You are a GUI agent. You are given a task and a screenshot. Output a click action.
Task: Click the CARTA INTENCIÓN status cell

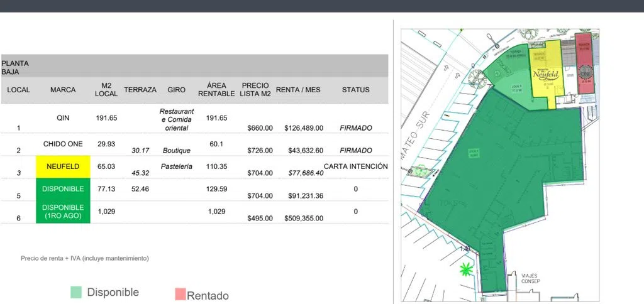356,166
